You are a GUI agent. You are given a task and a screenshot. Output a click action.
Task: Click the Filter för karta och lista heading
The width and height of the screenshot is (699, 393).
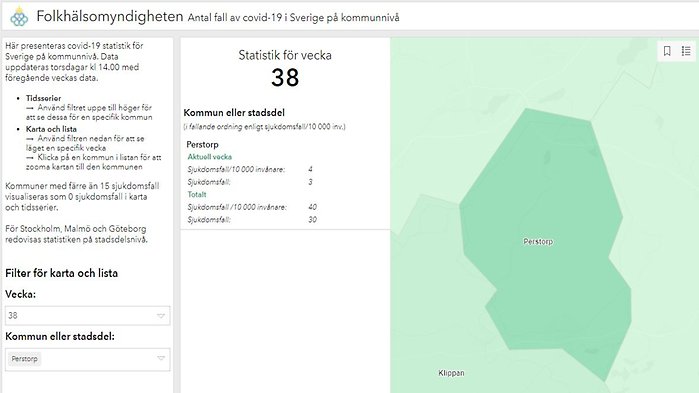tap(62, 273)
